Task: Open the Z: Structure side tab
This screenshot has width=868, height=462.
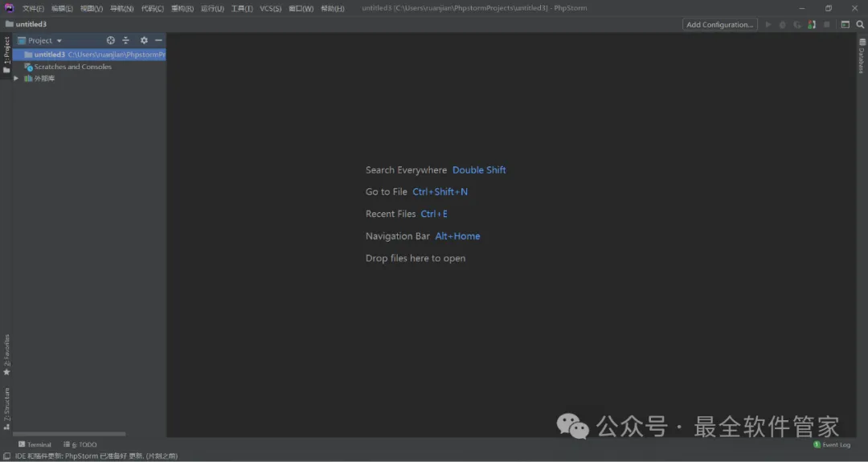Action: point(6,409)
